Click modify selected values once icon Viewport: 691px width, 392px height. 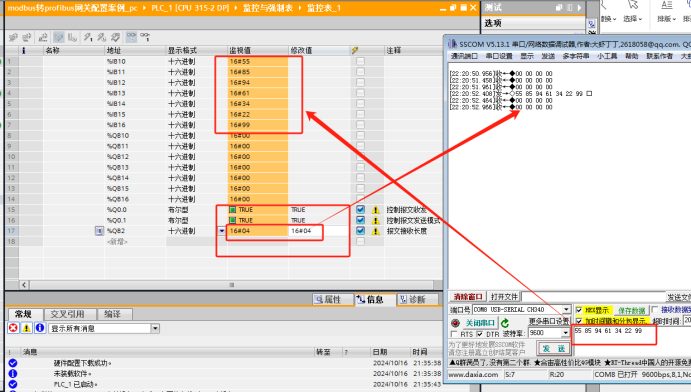88,37
